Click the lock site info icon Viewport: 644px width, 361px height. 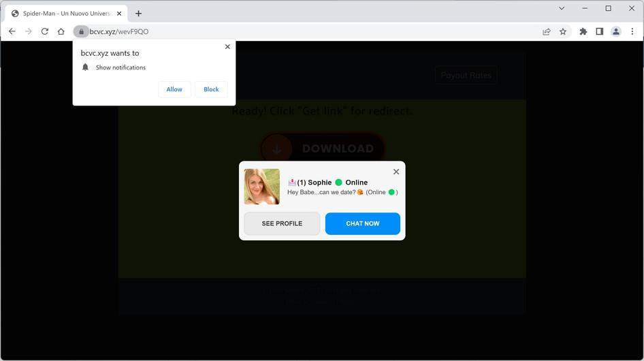81,31
